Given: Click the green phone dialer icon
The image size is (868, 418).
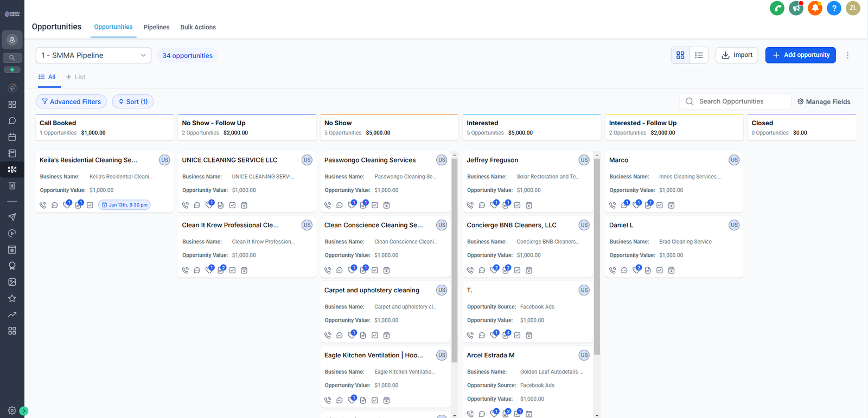Looking at the screenshot, I should click(x=777, y=8).
